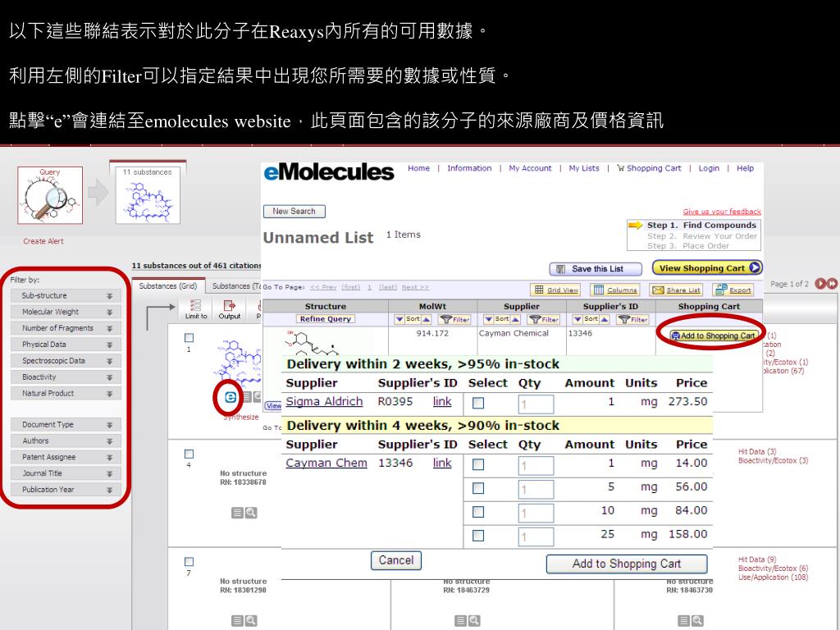Open the 11 substances result thumbnail

(148, 195)
